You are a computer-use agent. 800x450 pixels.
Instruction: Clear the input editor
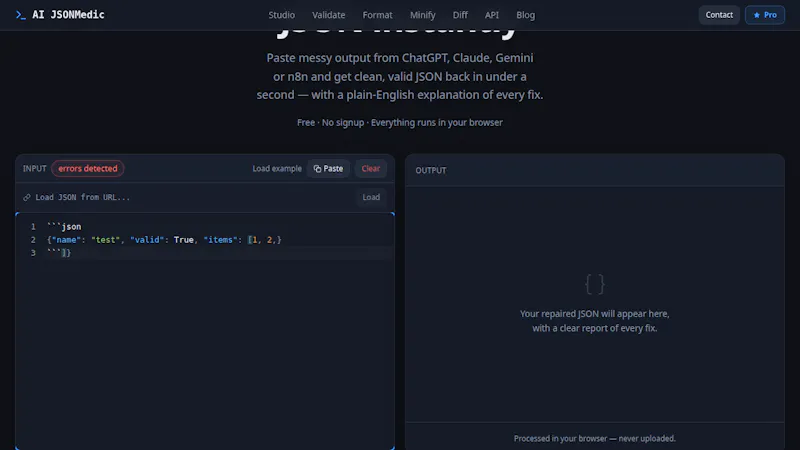pos(371,168)
